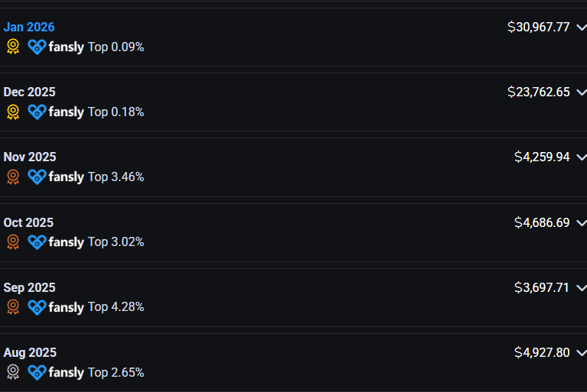Click the bronze ribbon badge for Sep 2025
The width and height of the screenshot is (587, 392).
pos(12,307)
